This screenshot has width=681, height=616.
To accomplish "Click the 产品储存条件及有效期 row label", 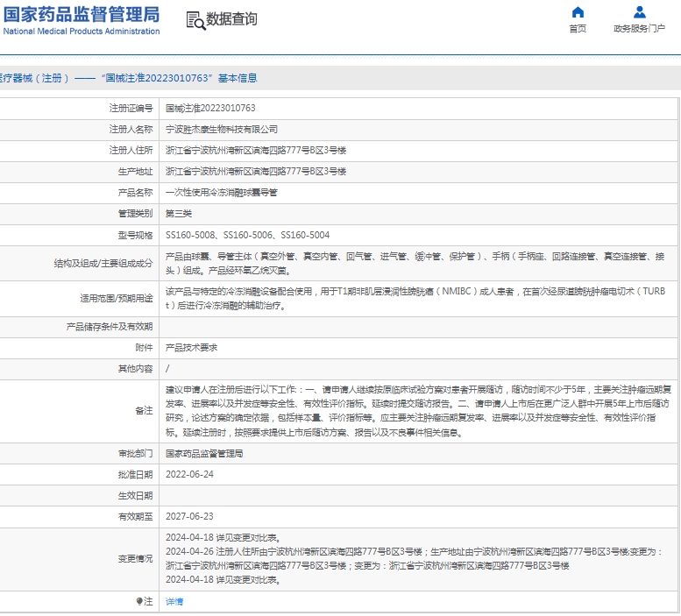I will point(110,327).
